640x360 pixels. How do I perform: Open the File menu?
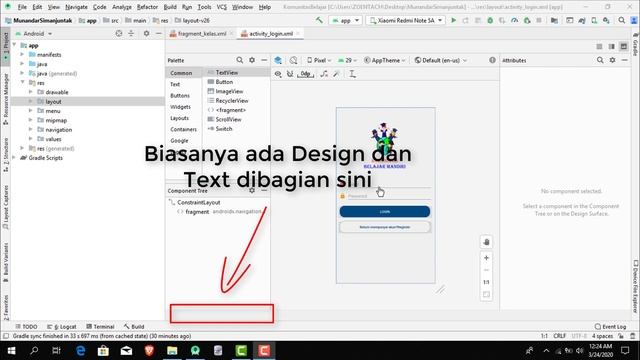pos(22,7)
